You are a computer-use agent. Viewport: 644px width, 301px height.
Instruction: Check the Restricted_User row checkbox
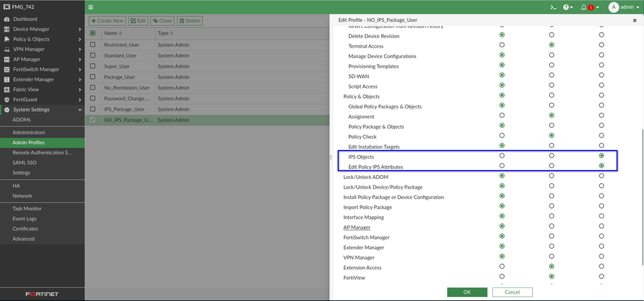pos(93,45)
